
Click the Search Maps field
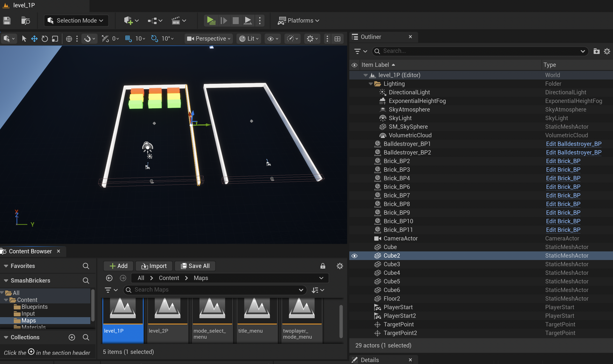pyautogui.click(x=215, y=290)
